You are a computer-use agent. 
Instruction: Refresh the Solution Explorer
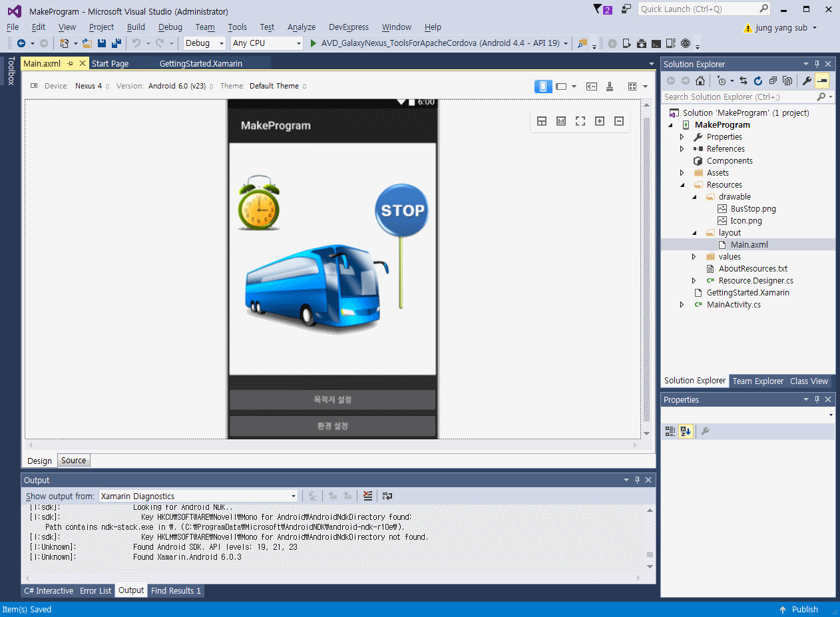(758, 81)
